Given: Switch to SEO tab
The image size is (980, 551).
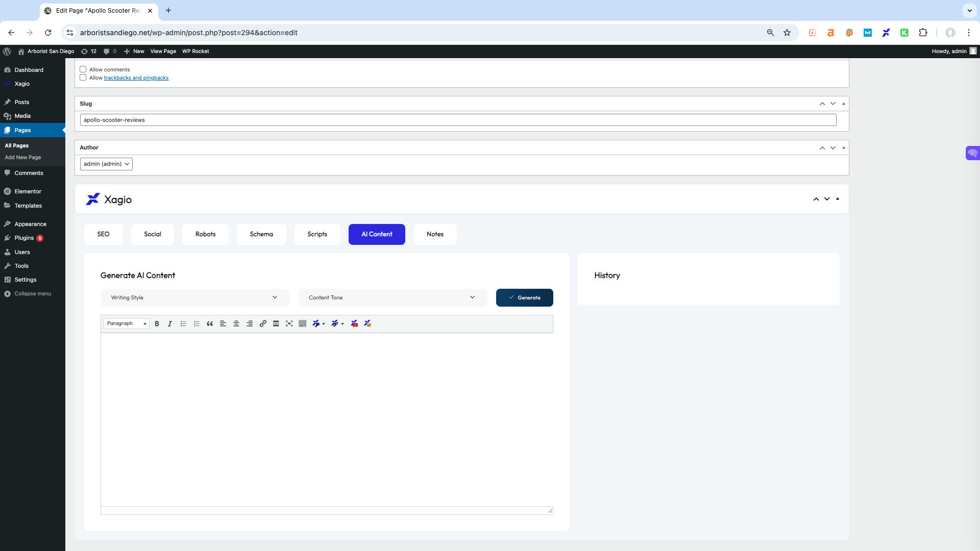Looking at the screenshot, I should (104, 234).
